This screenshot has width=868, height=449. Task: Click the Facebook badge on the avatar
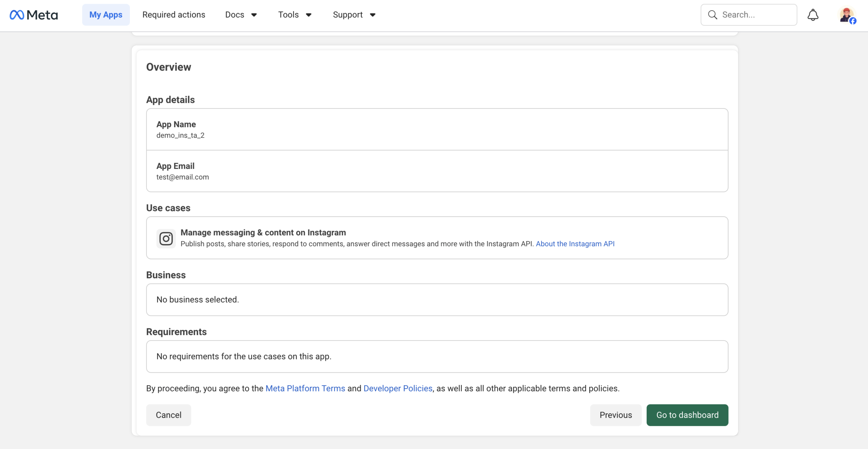[852, 21]
